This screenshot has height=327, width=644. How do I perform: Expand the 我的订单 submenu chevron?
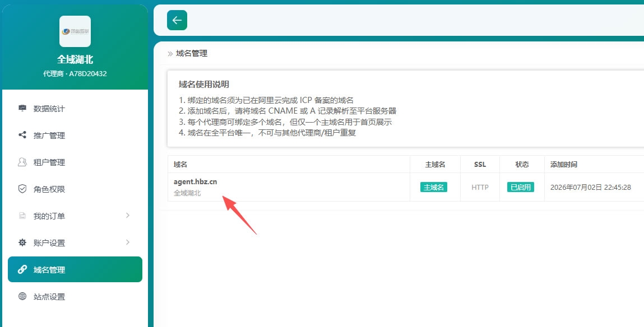(x=128, y=216)
